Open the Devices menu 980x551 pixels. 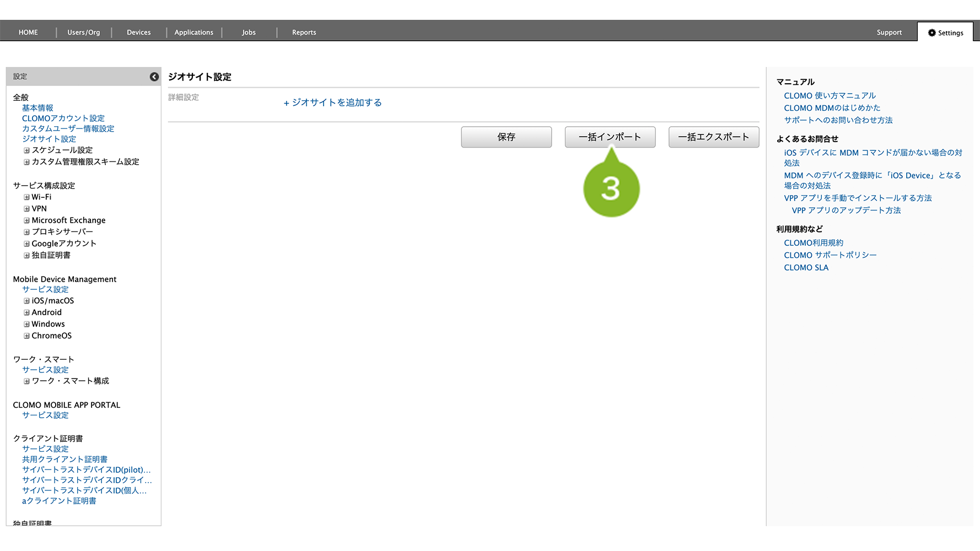pos(138,33)
